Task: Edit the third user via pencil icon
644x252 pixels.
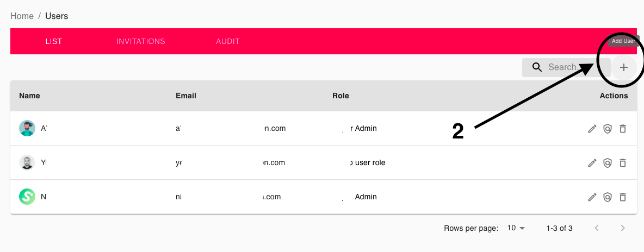Action: pos(592,197)
